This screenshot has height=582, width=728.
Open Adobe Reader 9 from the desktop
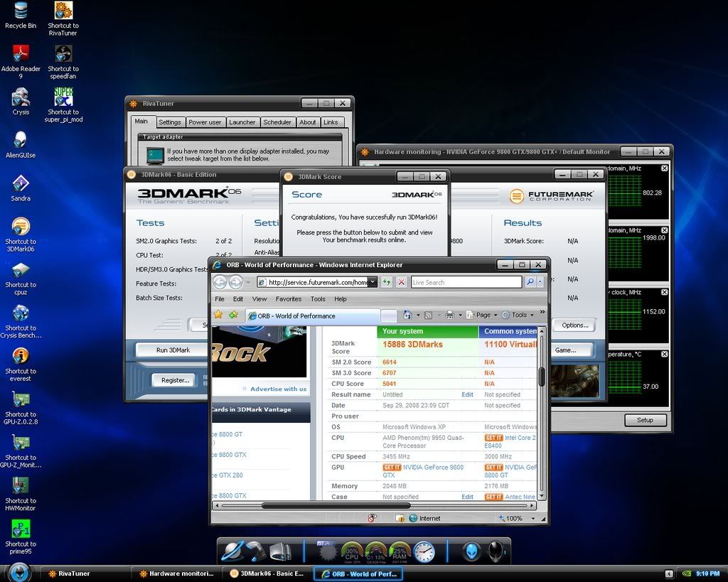point(21,61)
